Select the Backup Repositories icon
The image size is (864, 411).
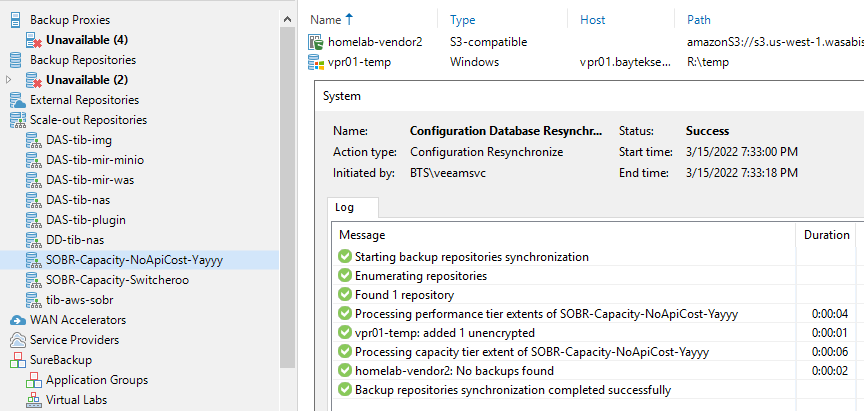coord(17,60)
